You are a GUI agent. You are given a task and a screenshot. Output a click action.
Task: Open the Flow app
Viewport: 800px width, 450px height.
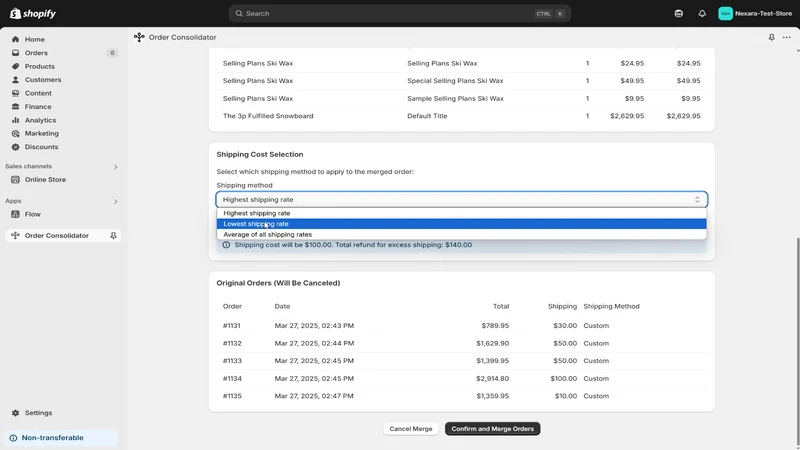[x=33, y=214]
